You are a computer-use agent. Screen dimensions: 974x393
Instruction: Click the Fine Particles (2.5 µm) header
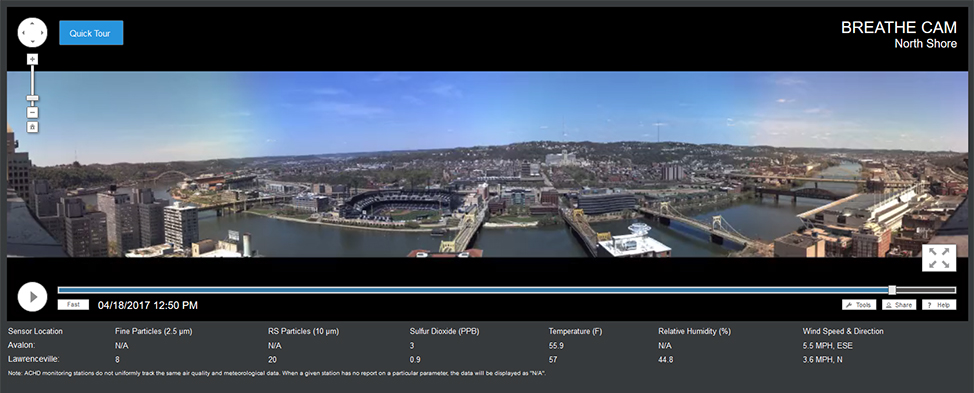pyautogui.click(x=153, y=332)
